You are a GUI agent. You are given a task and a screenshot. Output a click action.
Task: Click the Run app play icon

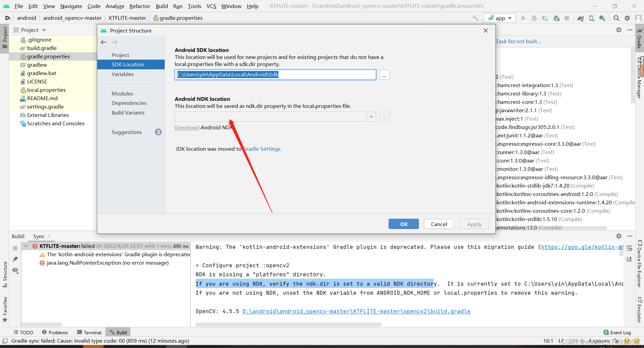[x=523, y=18]
